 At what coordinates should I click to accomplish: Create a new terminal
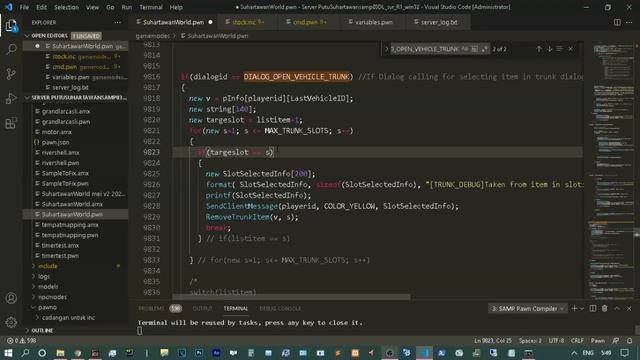click(574, 309)
